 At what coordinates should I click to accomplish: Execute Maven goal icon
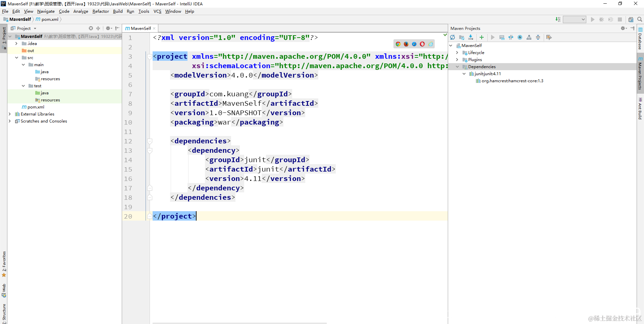[502, 37]
